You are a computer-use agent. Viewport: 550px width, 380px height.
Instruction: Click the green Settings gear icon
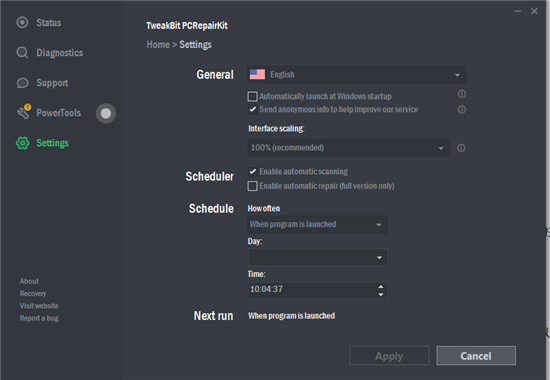point(22,143)
